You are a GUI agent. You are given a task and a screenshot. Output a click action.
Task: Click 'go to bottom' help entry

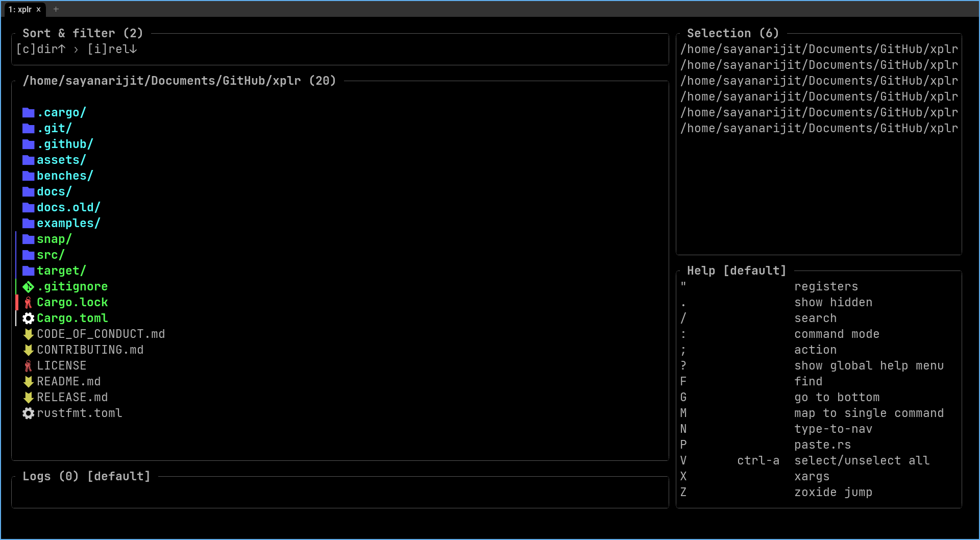[x=837, y=398]
